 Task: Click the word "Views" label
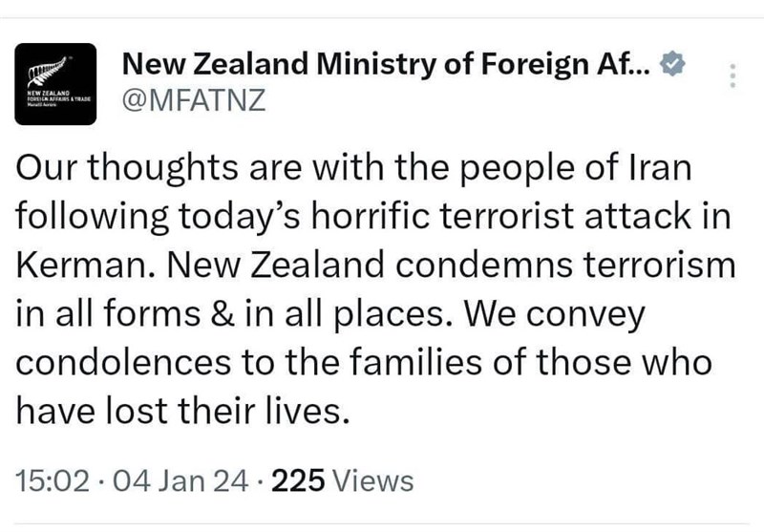point(377,479)
